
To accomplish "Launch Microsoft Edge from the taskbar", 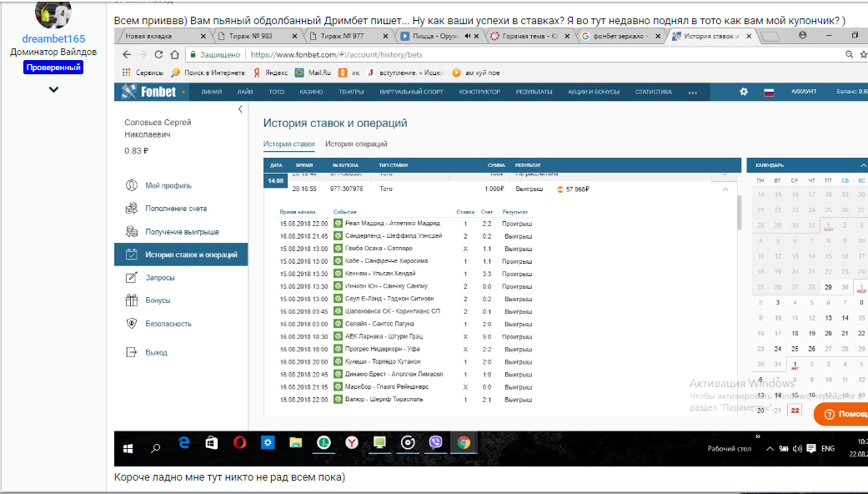I will (183, 442).
